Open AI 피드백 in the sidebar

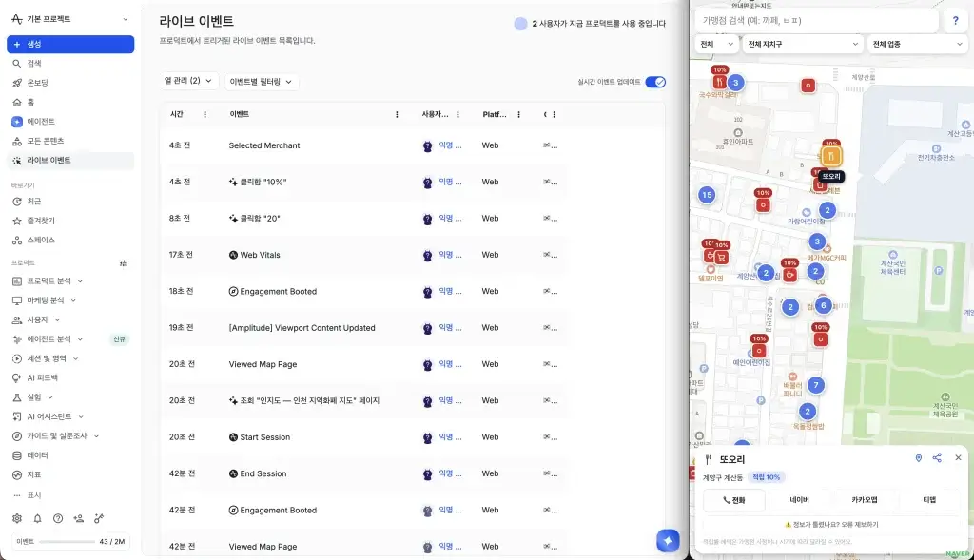pyautogui.click(x=70, y=377)
